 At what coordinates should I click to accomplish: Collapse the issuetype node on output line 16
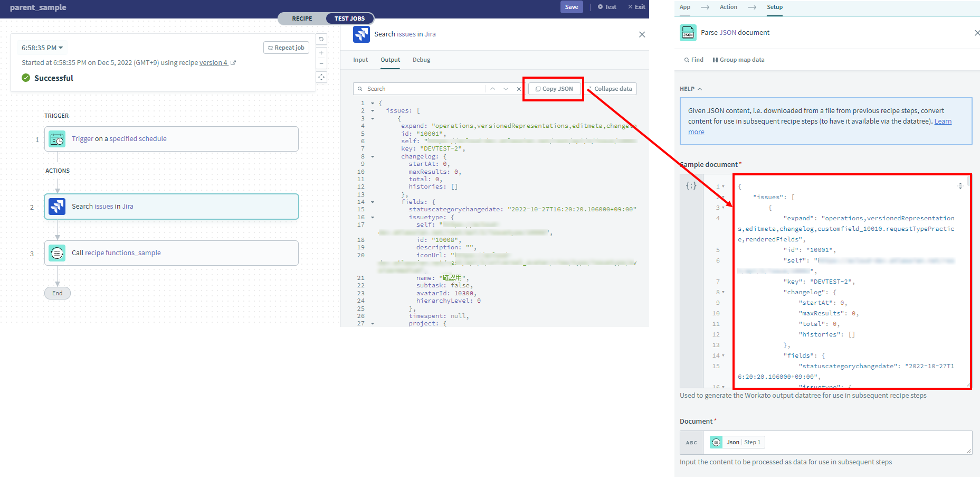[373, 218]
